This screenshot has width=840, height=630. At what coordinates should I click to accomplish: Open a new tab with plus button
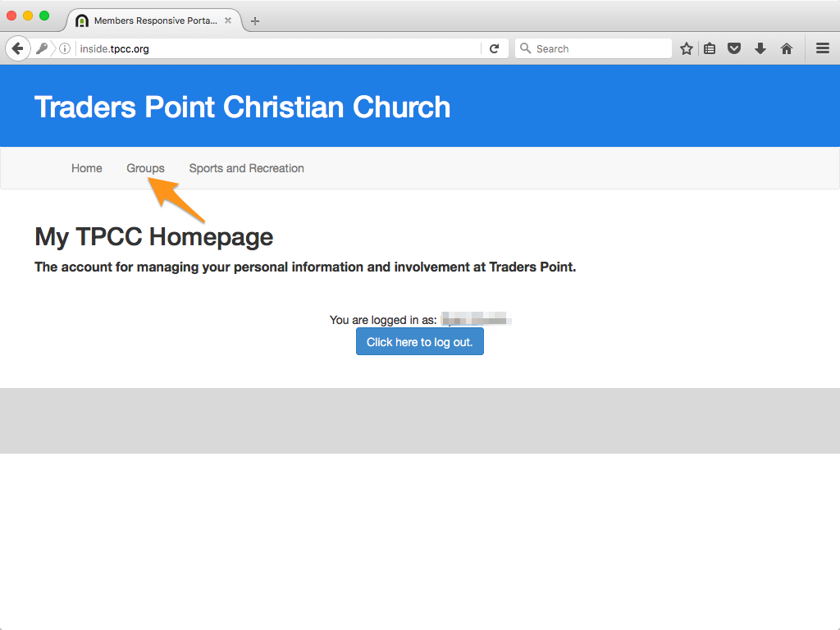click(x=255, y=21)
